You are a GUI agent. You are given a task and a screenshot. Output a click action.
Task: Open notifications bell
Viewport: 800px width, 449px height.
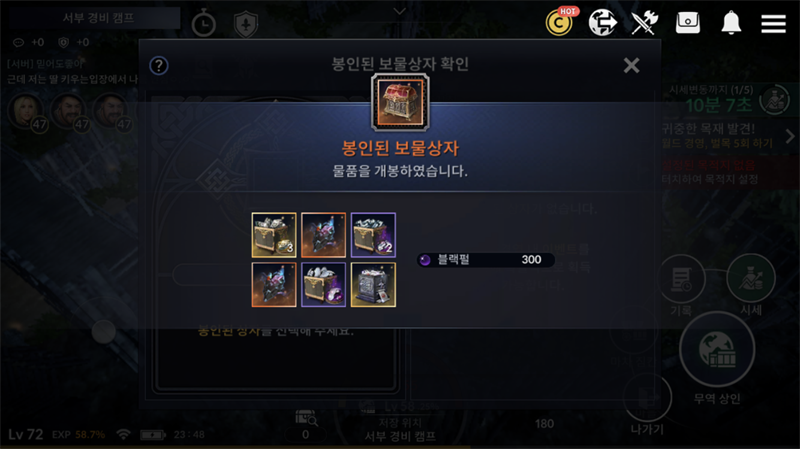[731, 22]
